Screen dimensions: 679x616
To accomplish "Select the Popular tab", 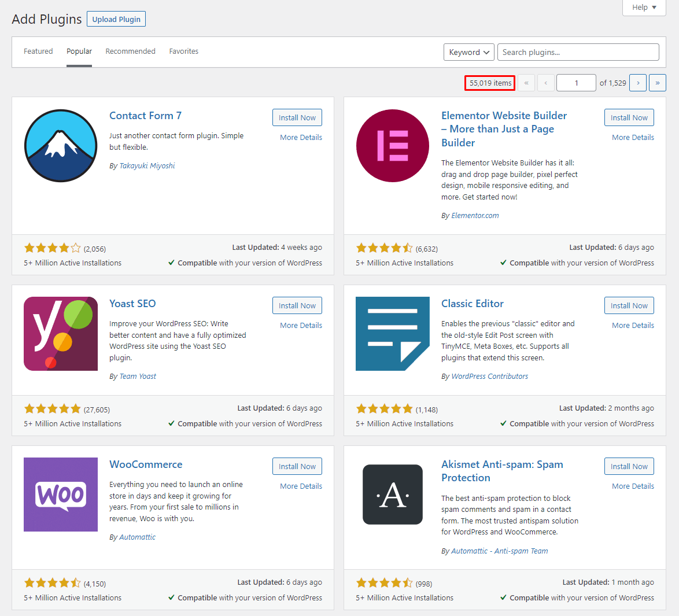I will [79, 51].
